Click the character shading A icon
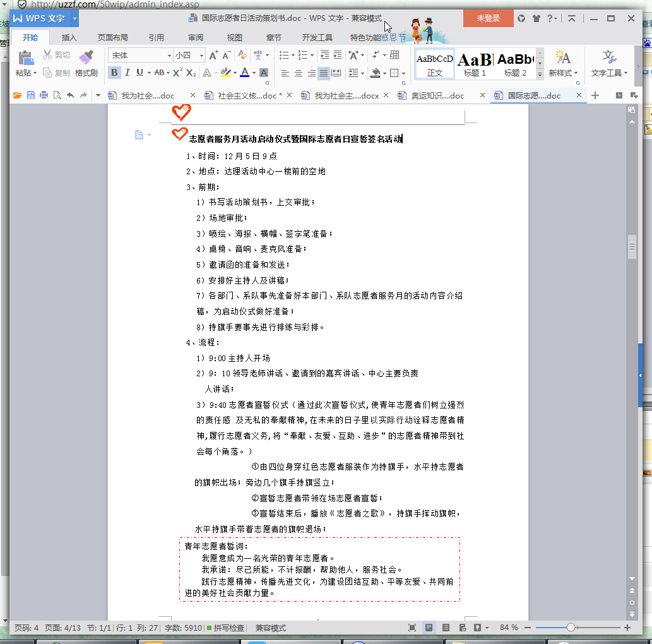The image size is (652, 644). pyautogui.click(x=264, y=73)
